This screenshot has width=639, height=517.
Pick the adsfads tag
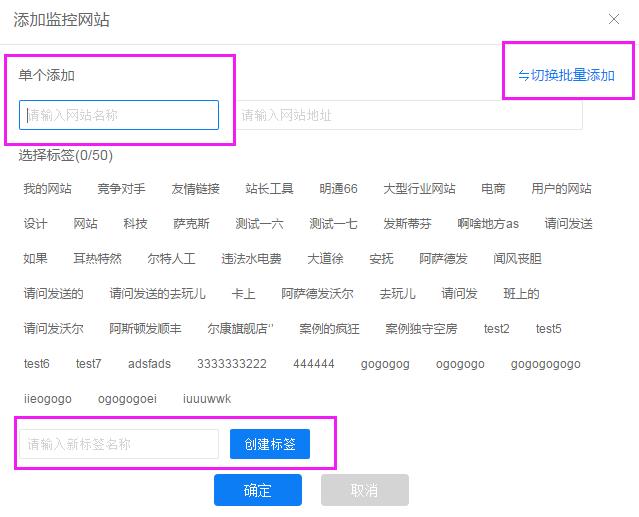[149, 364]
